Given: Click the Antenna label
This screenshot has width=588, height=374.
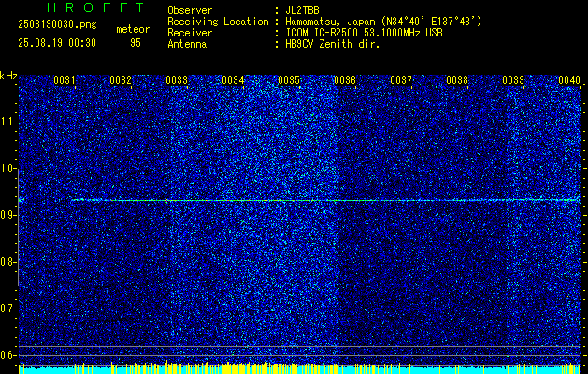Looking at the screenshot, I should coord(187,44).
